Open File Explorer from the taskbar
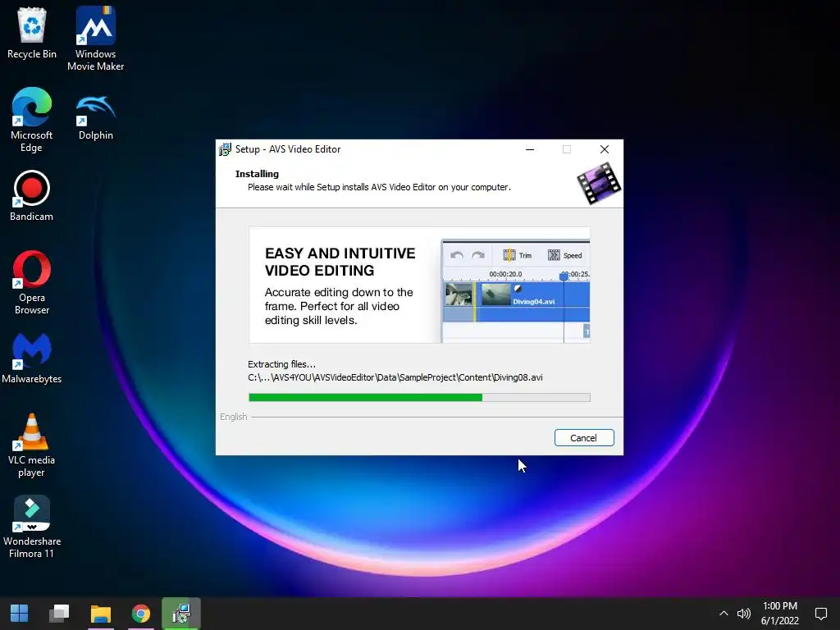 (x=100, y=614)
